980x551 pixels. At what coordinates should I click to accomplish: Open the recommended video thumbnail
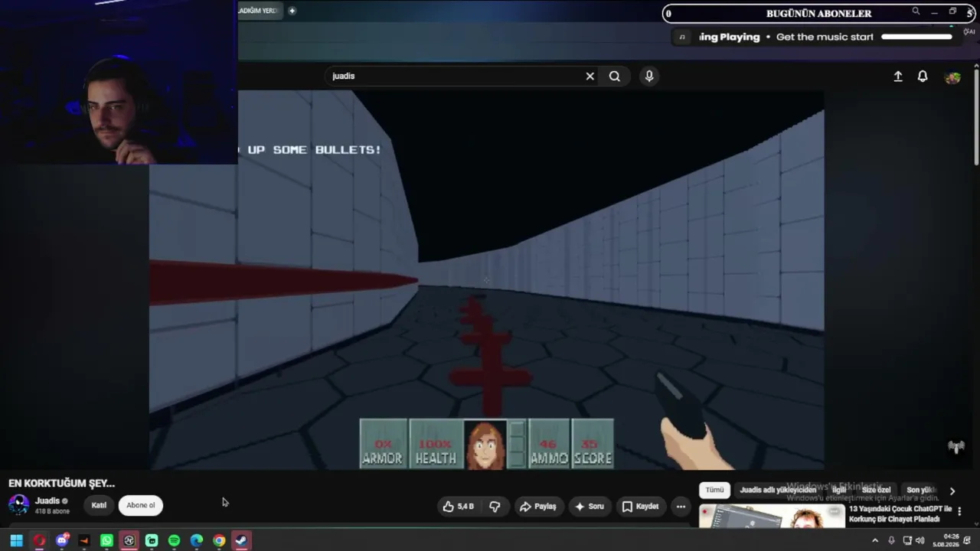(x=772, y=516)
